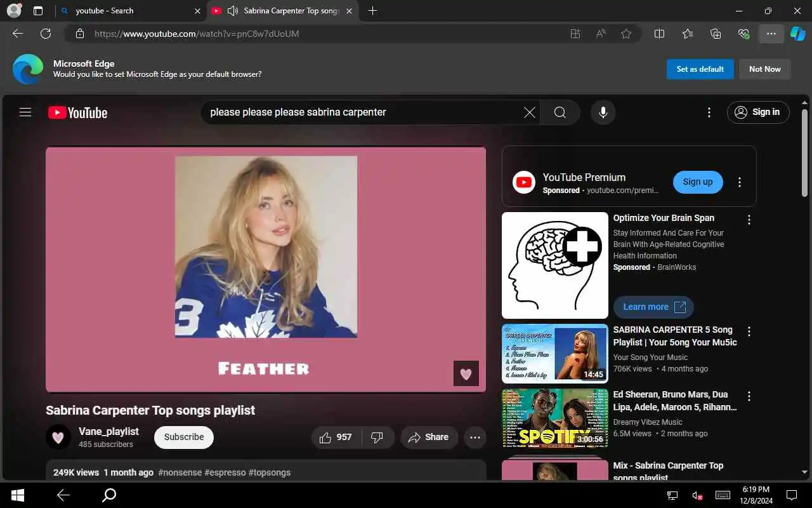Open options for the YouTube Premium ad
Viewport: 812px width, 508px height.
[739, 182]
